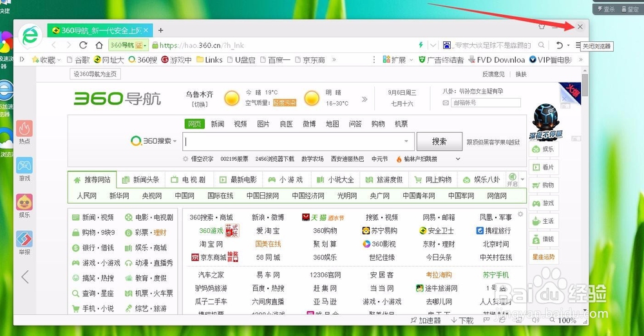Click 换肤 link
The height and width of the screenshot is (336, 644).
[521, 74]
